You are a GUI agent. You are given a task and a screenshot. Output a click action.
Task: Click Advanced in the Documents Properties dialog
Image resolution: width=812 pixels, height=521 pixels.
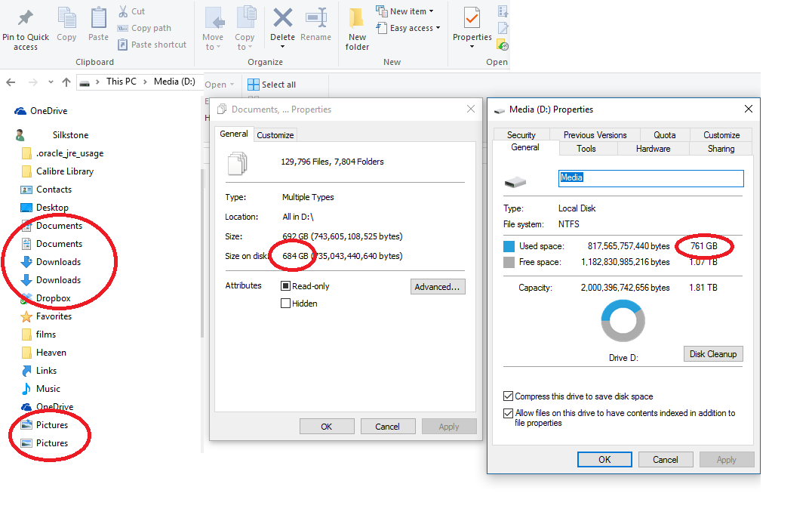(x=438, y=286)
